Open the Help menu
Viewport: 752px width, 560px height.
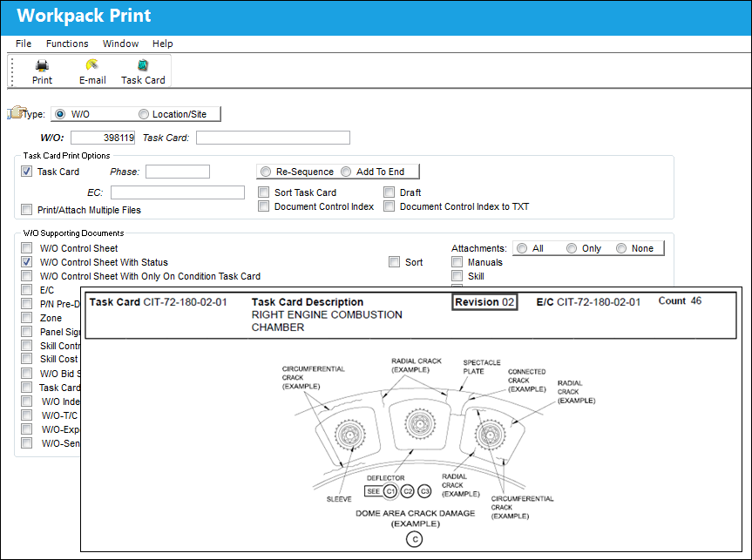point(163,44)
